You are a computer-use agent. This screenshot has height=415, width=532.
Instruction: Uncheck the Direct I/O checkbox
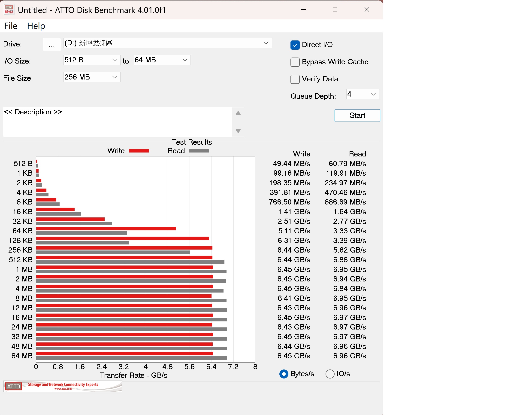(295, 45)
